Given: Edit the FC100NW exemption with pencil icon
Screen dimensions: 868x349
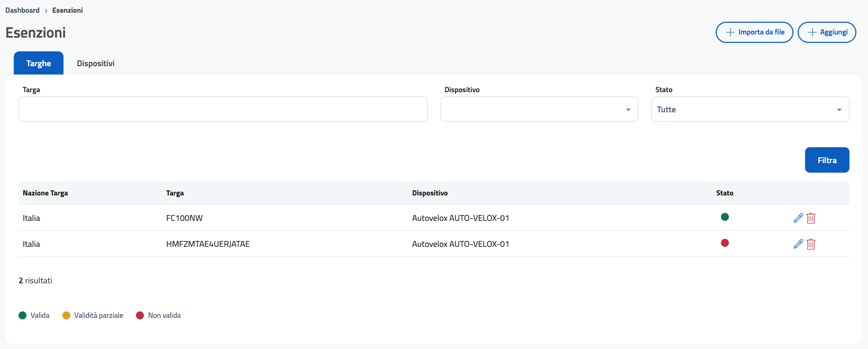Looking at the screenshot, I should 798,218.
